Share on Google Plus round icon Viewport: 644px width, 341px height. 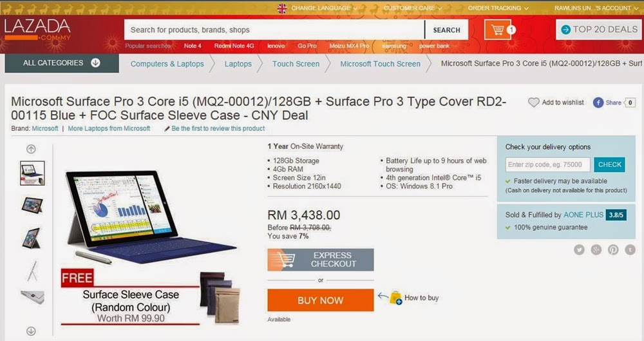tap(596, 249)
